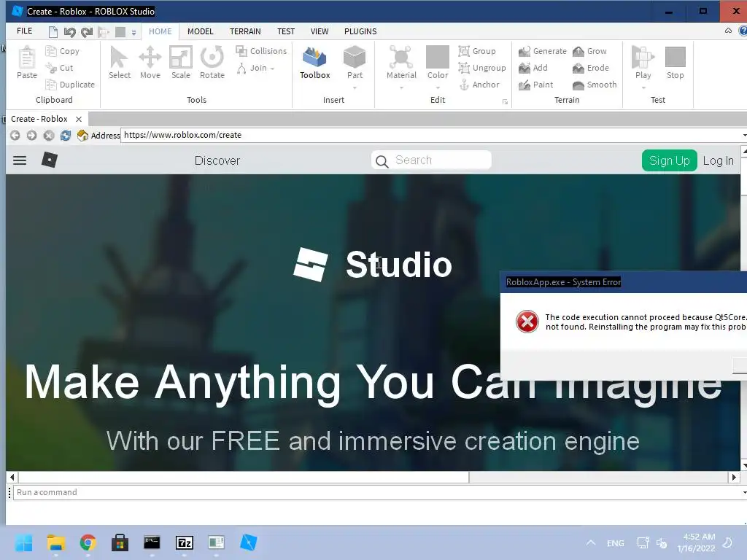This screenshot has height=560, width=747.
Task: Click the terrain Add tool
Action: 533,68
